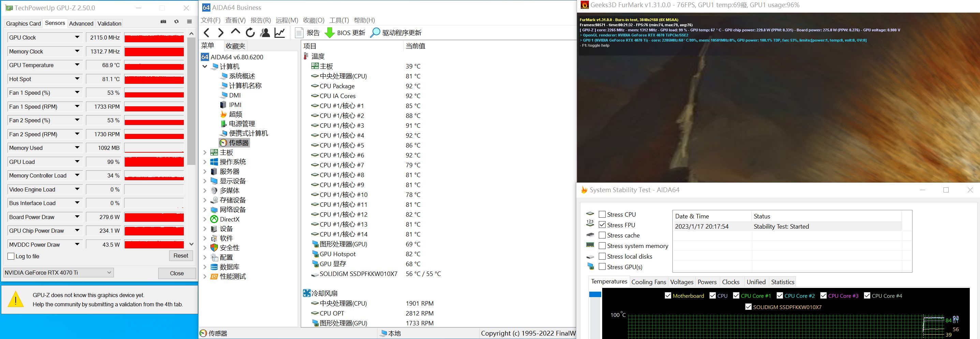Open AIDA64 帮助(H) menu
The image size is (980, 339).
[x=364, y=20]
